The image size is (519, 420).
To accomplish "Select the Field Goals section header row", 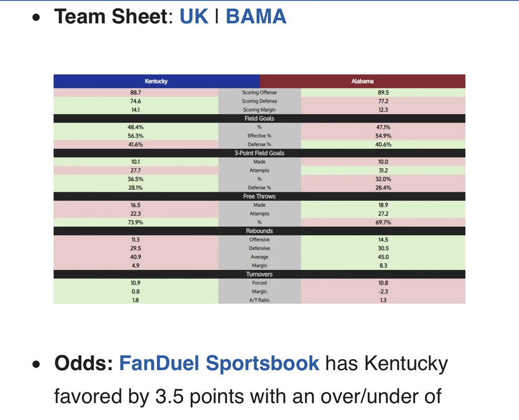I will (x=259, y=119).
